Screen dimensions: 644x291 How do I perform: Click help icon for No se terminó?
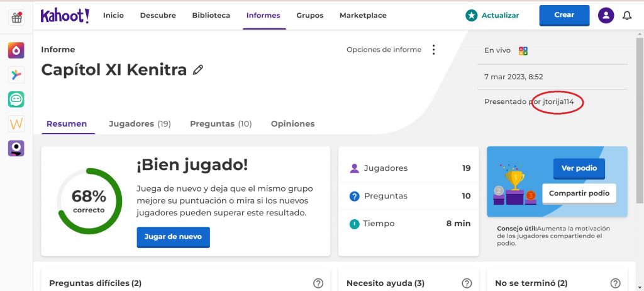click(615, 283)
